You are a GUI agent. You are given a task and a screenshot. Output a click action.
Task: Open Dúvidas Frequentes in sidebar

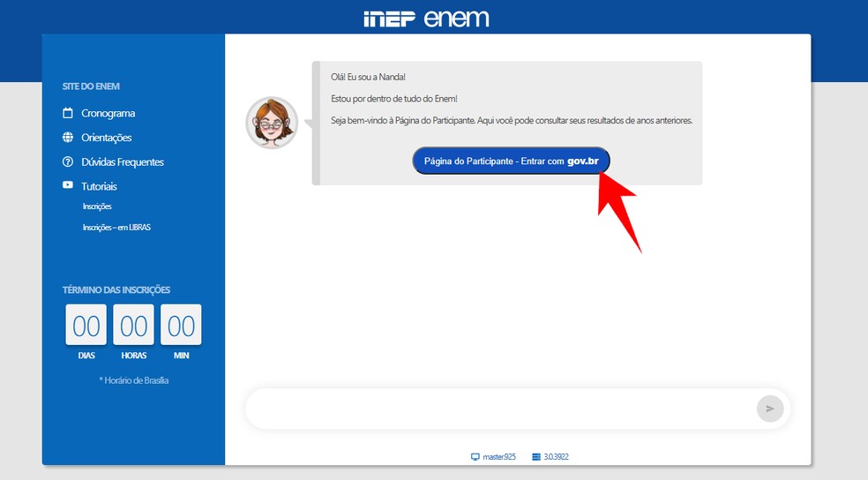[x=123, y=161]
